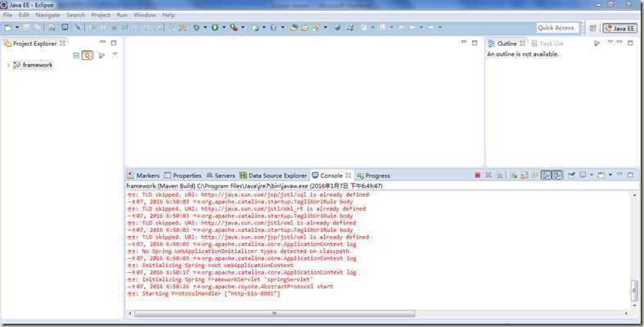Open the External Tools dropdown arrow
Screen dimensions: 644x327
243,28
